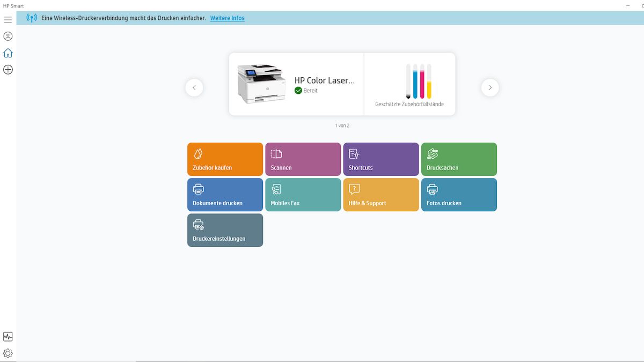Click the wireless signal icon in banner
Screen dimensions: 644x362
pos(32,18)
